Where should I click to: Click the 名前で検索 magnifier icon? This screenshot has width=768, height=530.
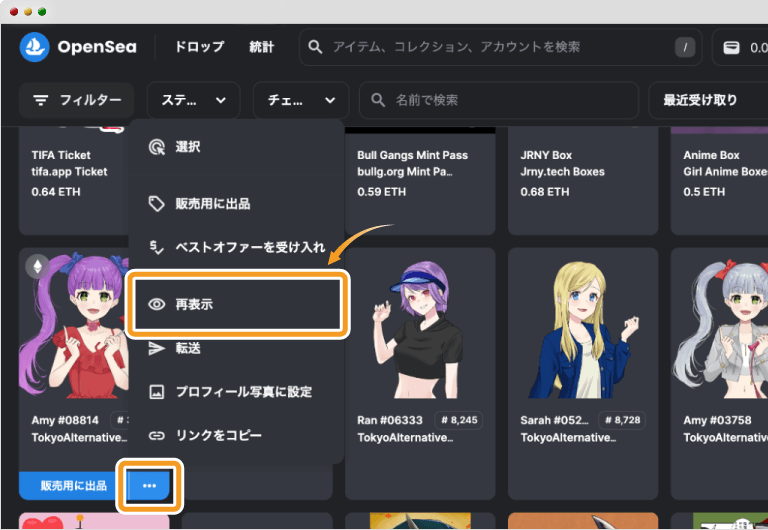(x=378, y=100)
